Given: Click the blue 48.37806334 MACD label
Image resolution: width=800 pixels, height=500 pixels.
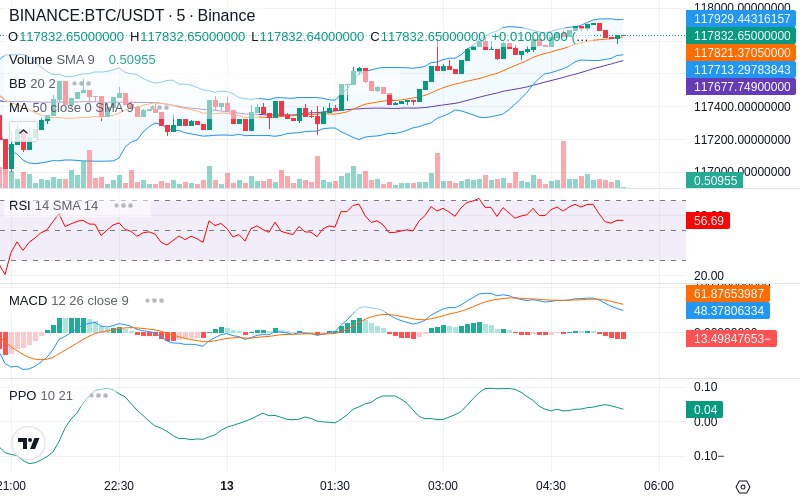Looking at the screenshot, I should (x=728, y=310).
